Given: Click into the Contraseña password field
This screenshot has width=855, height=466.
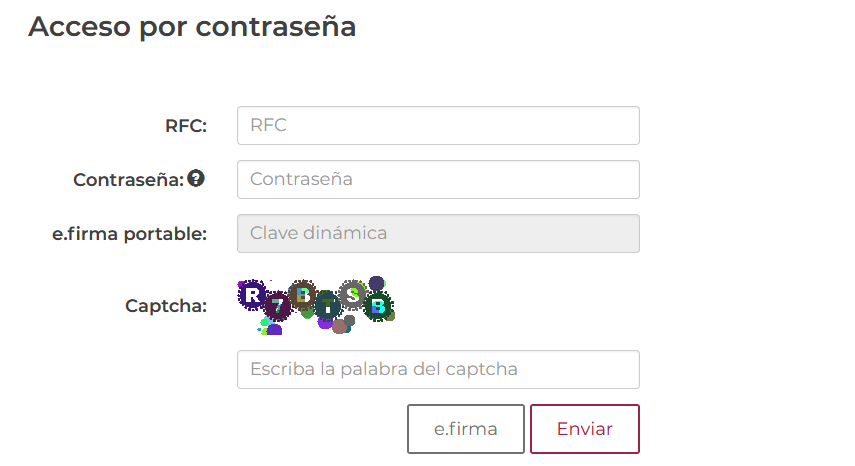Looking at the screenshot, I should 438,180.
